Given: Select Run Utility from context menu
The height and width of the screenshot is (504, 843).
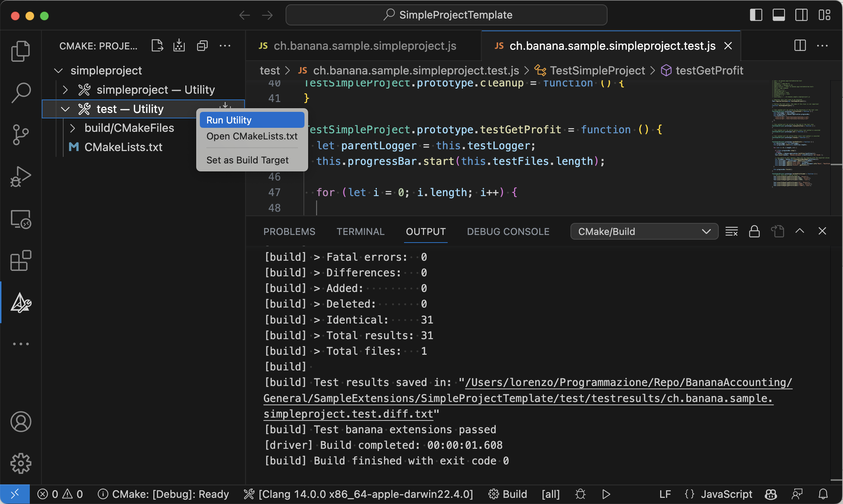Looking at the screenshot, I should 252,120.
